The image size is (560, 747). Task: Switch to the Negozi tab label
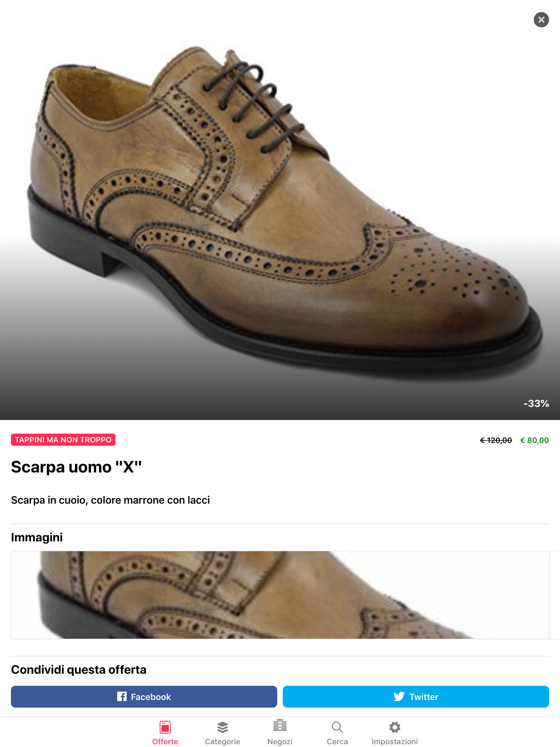280,741
